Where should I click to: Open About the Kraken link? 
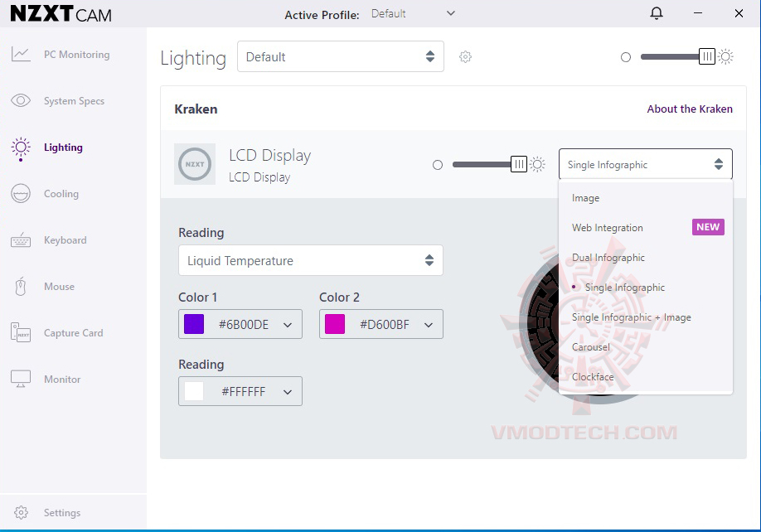coord(690,109)
